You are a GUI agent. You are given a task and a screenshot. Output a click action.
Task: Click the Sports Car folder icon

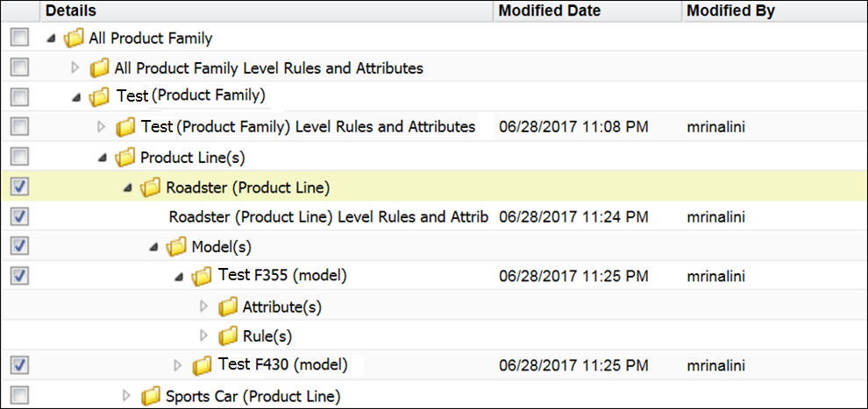click(x=151, y=396)
